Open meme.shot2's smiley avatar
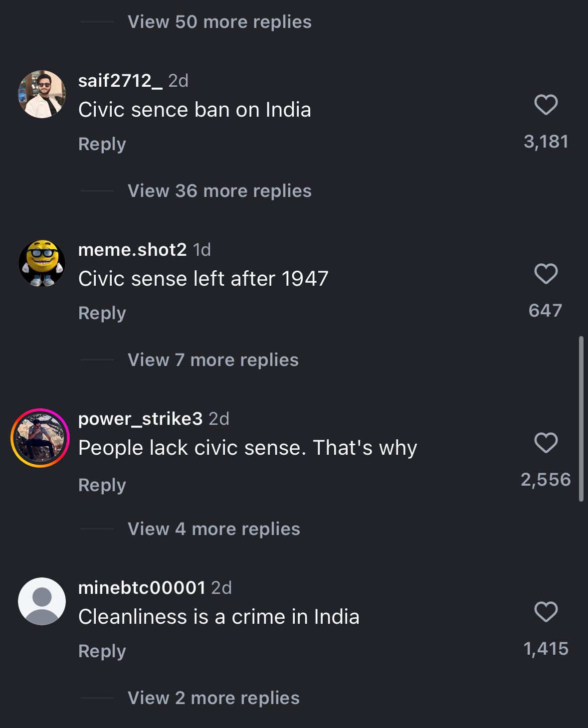The width and height of the screenshot is (588, 728). pyautogui.click(x=42, y=263)
